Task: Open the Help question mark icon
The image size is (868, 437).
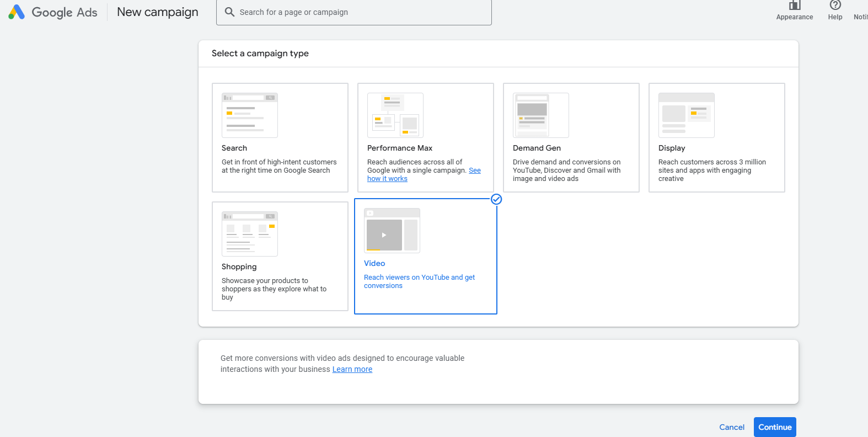Action: (x=835, y=6)
